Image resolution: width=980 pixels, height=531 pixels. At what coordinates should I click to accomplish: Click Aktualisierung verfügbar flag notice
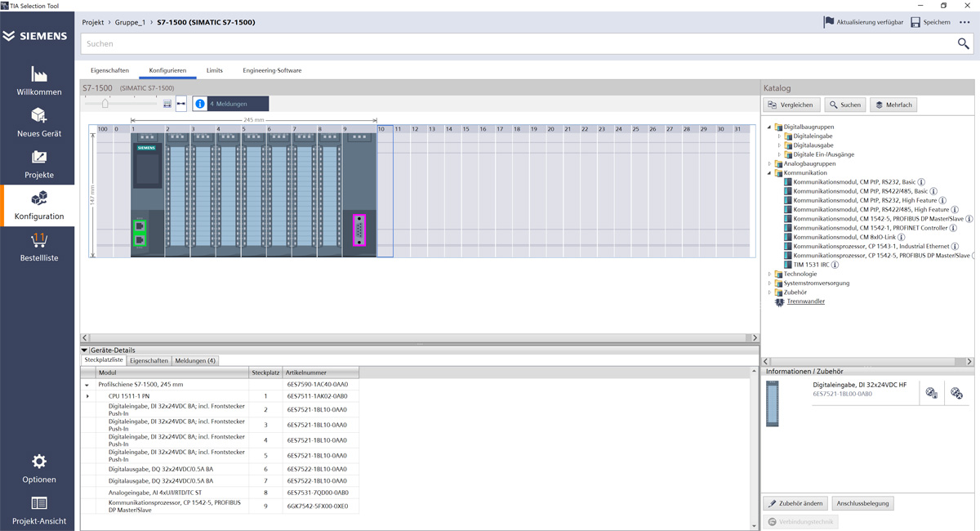coord(863,22)
